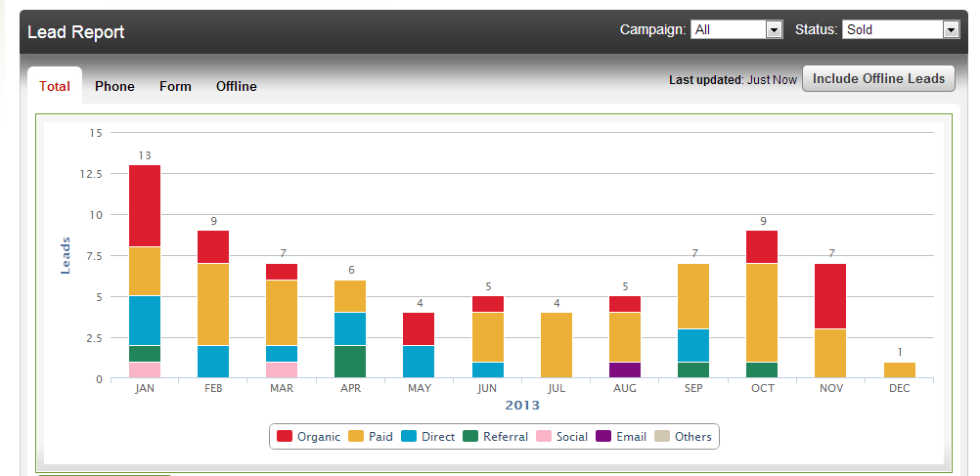Image resolution: width=980 pixels, height=476 pixels.
Task: Click the AUG axis label
Action: point(625,388)
